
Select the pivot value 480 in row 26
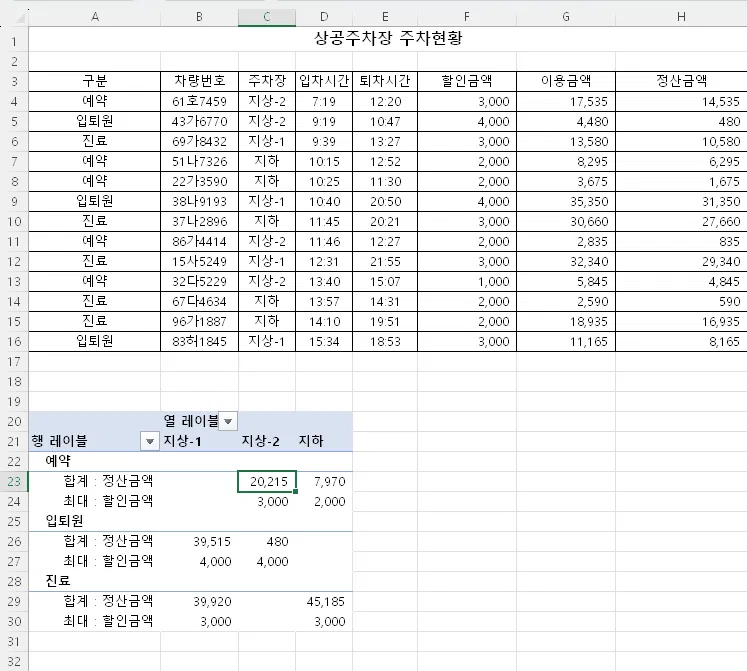click(x=267, y=541)
